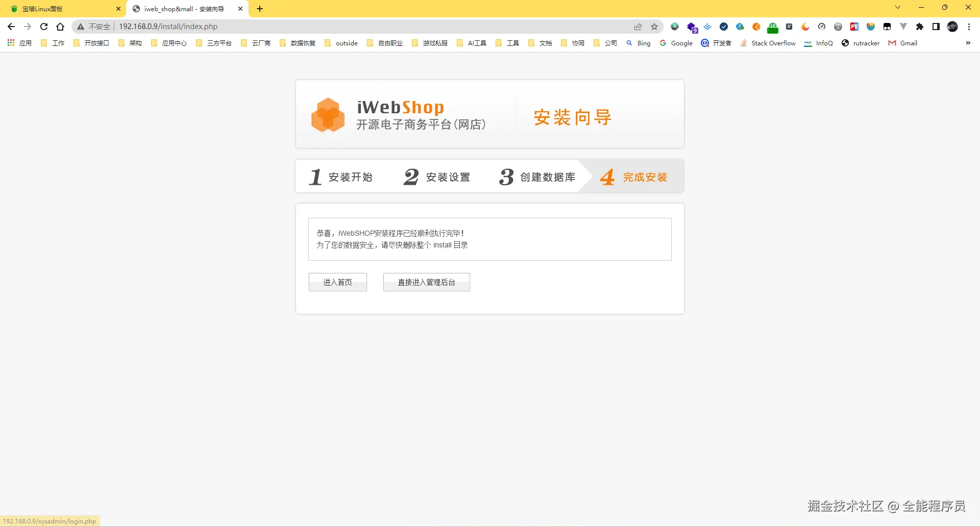Image resolution: width=980 pixels, height=527 pixels.
Task: Expand the 工作 bookmark folder
Action: pos(53,43)
